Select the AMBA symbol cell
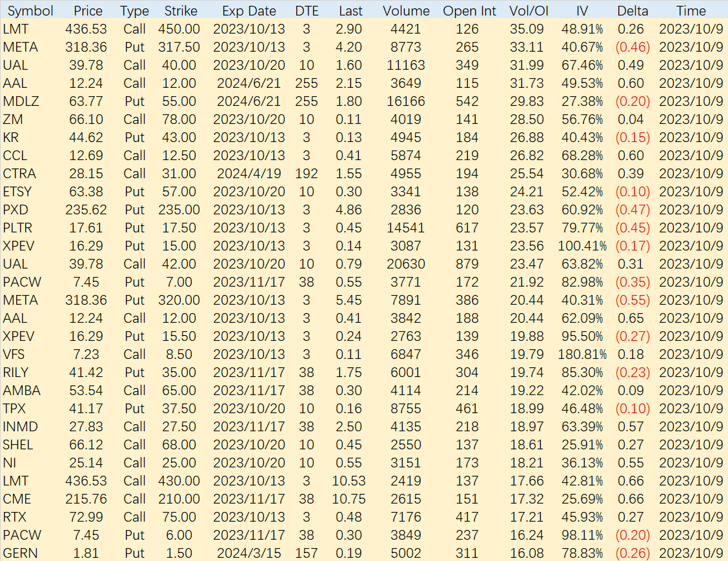 tap(22, 391)
